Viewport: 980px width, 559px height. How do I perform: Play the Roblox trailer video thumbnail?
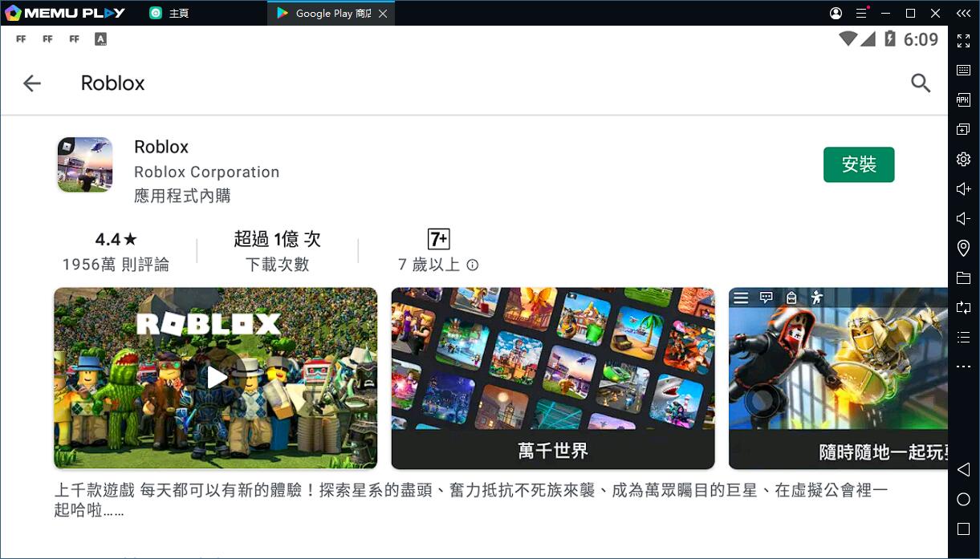(214, 377)
